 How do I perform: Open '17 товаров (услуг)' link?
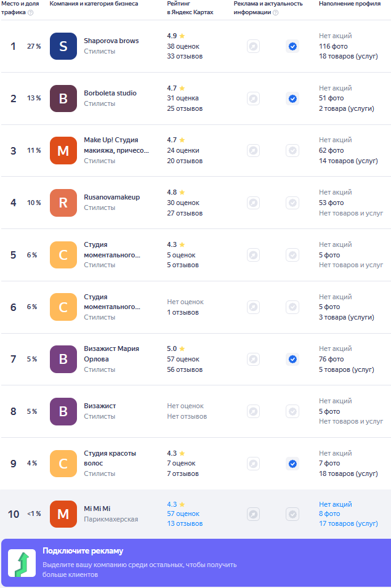[349, 523]
